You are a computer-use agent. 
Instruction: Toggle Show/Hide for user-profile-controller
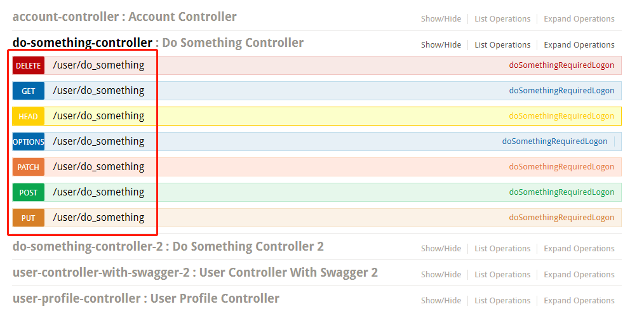[441, 300]
